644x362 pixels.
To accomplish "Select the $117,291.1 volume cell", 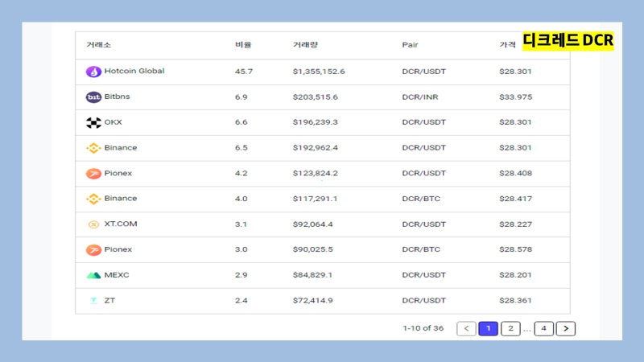I will pyautogui.click(x=315, y=199).
